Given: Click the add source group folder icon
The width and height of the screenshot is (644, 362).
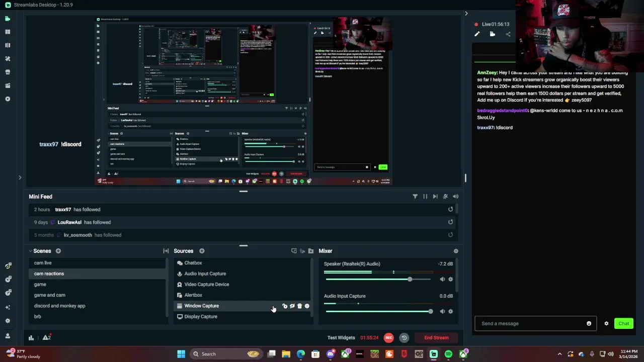Looking at the screenshot, I should 311,251.
